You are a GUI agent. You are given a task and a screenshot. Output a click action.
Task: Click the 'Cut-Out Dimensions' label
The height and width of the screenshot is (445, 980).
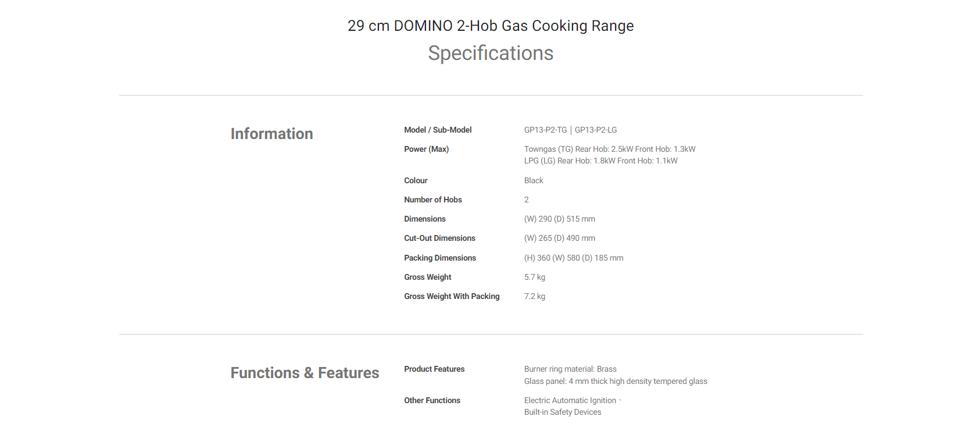(x=439, y=238)
